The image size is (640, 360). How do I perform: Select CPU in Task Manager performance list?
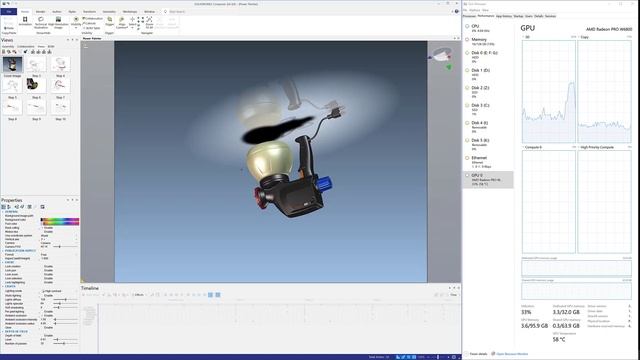(488, 28)
